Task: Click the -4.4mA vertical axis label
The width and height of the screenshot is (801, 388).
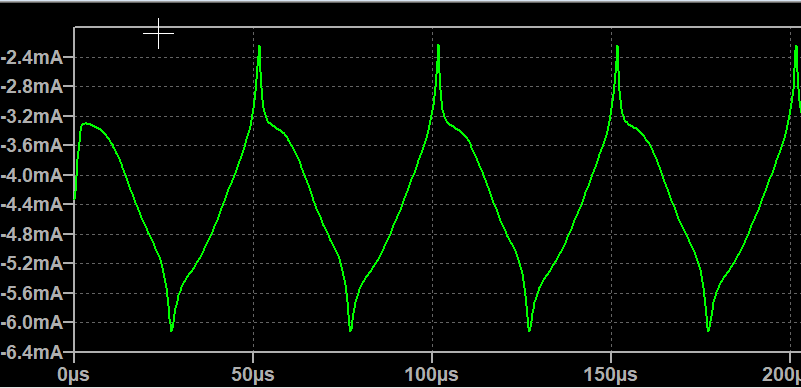Action: 31,205
